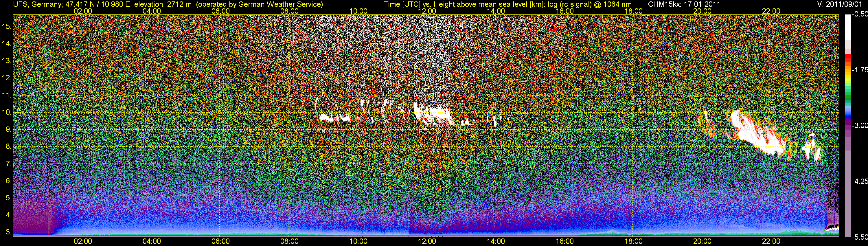Click the '14.' height axis label

click(x=6, y=43)
